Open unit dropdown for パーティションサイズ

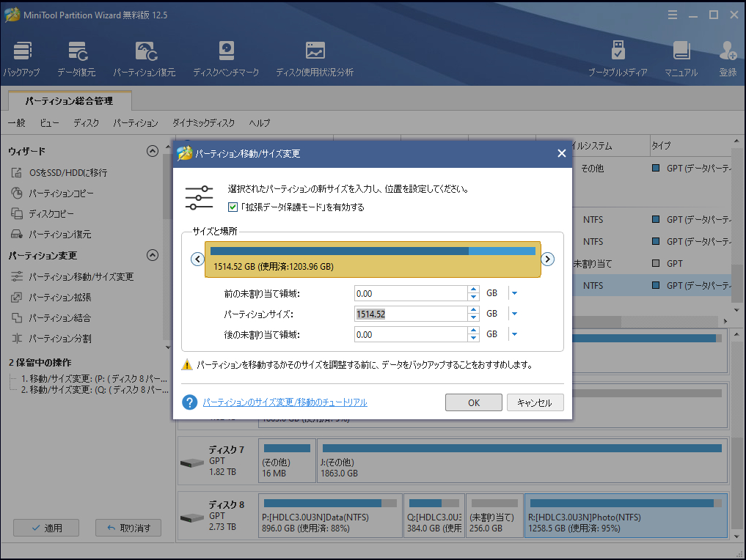click(x=514, y=314)
